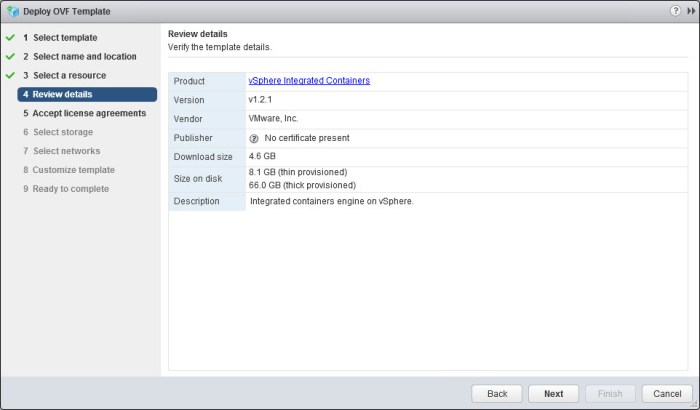Click step 8 Customize template
Image resolution: width=700 pixels, height=410 pixels.
tap(73, 170)
